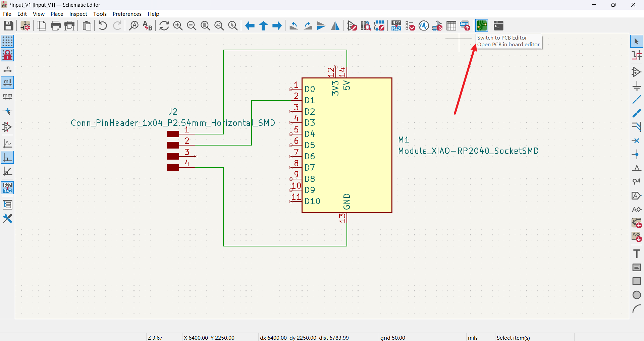
Task: Click the Plot icon
Action: 69,25
